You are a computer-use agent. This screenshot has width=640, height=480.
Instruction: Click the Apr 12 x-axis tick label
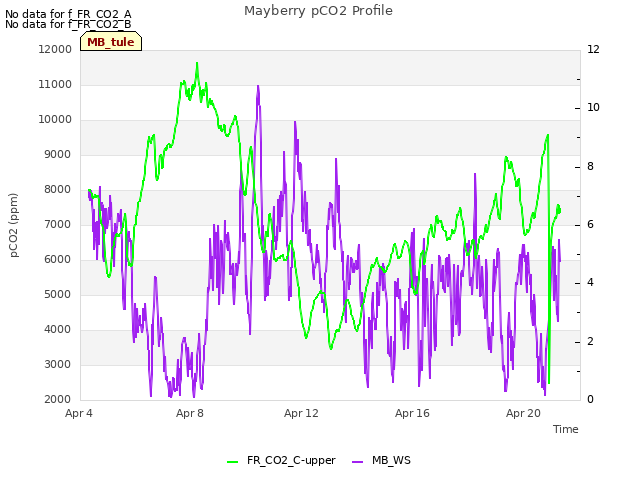[301, 413]
